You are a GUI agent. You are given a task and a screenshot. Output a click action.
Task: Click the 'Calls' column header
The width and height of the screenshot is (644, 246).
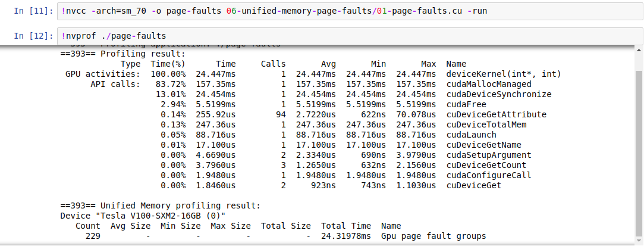point(273,64)
